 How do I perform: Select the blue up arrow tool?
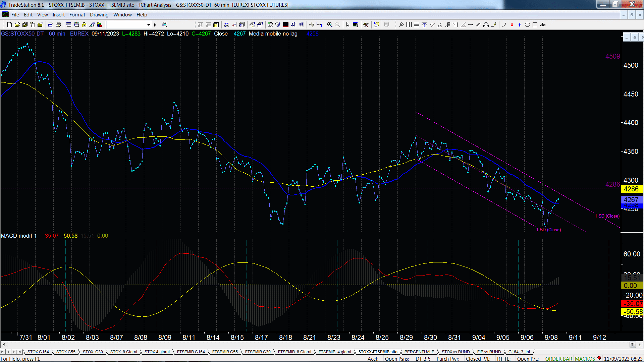click(520, 25)
